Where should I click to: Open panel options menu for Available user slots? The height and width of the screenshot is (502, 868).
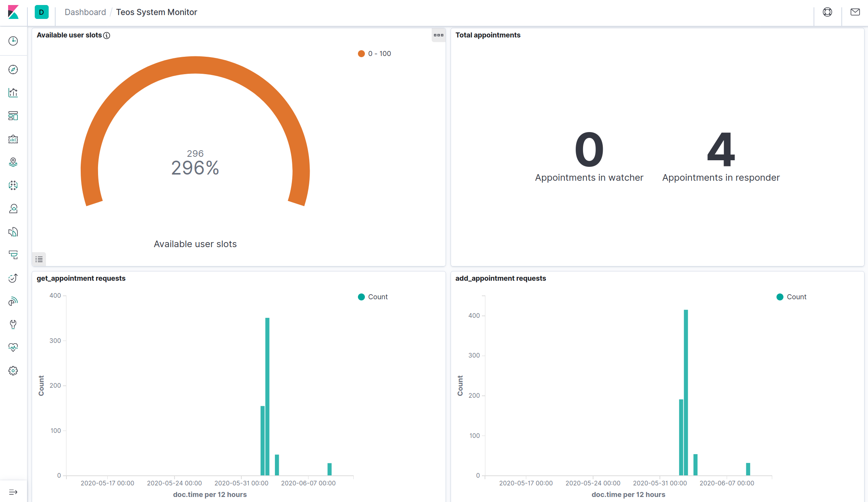[x=439, y=35]
